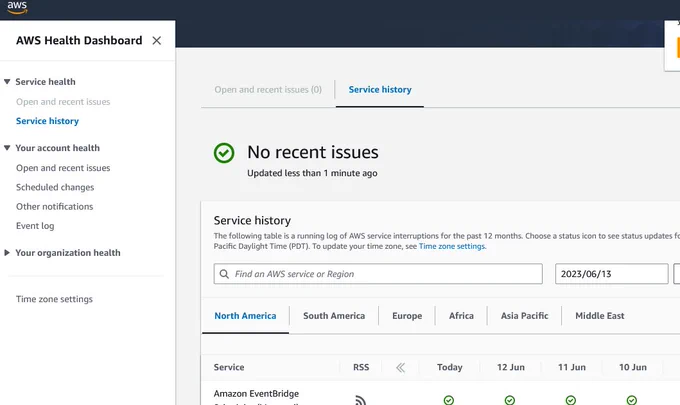Click the Service column header
The width and height of the screenshot is (680, 405).
coord(229,367)
